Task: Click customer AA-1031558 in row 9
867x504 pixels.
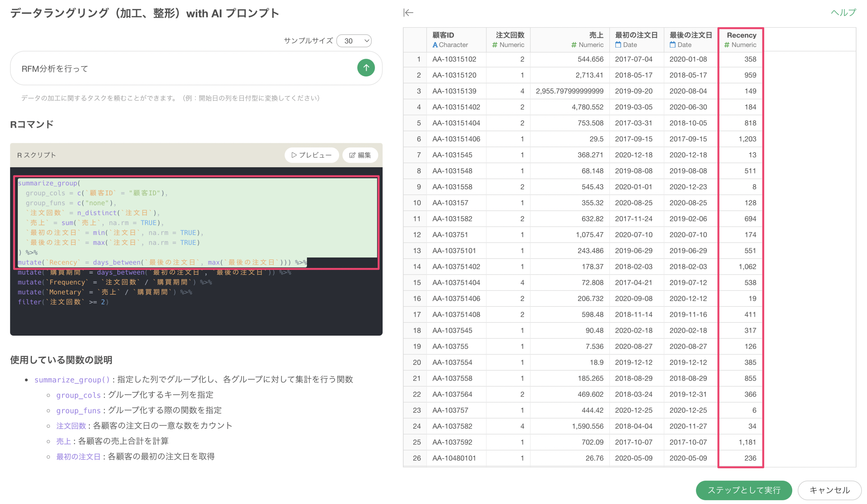Action: coord(452,187)
